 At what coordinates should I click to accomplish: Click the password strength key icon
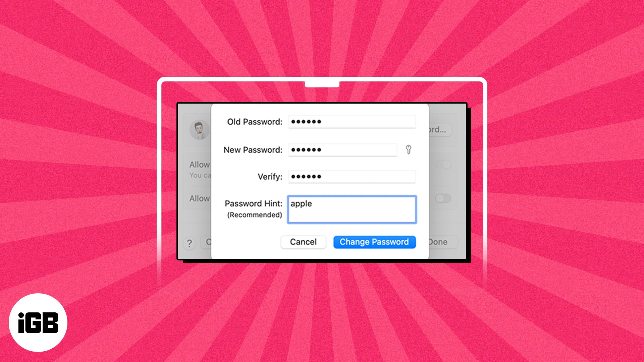pos(408,149)
